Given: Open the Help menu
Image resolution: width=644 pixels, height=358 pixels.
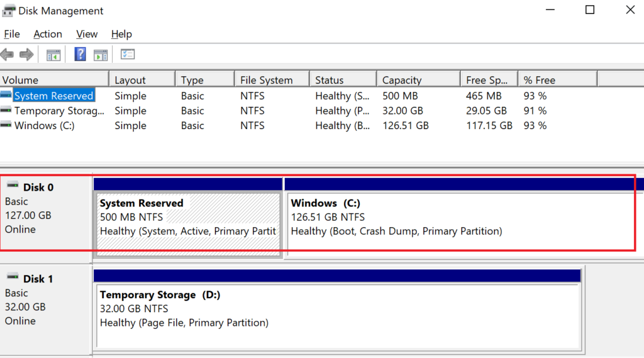Looking at the screenshot, I should pyautogui.click(x=121, y=34).
